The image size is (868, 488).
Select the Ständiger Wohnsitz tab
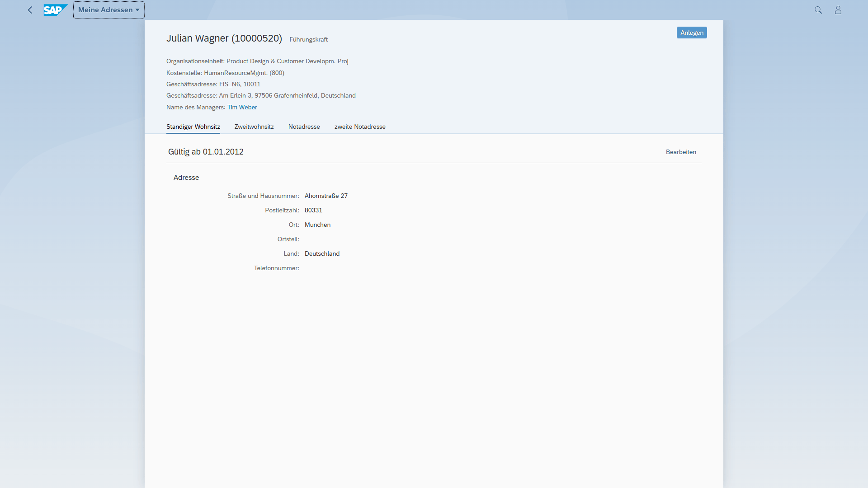coord(193,127)
